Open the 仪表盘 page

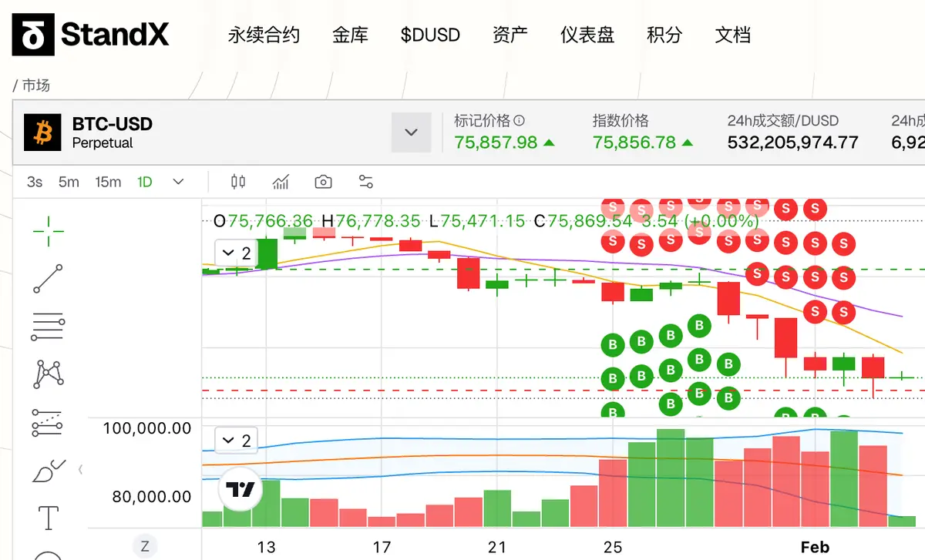[587, 35]
